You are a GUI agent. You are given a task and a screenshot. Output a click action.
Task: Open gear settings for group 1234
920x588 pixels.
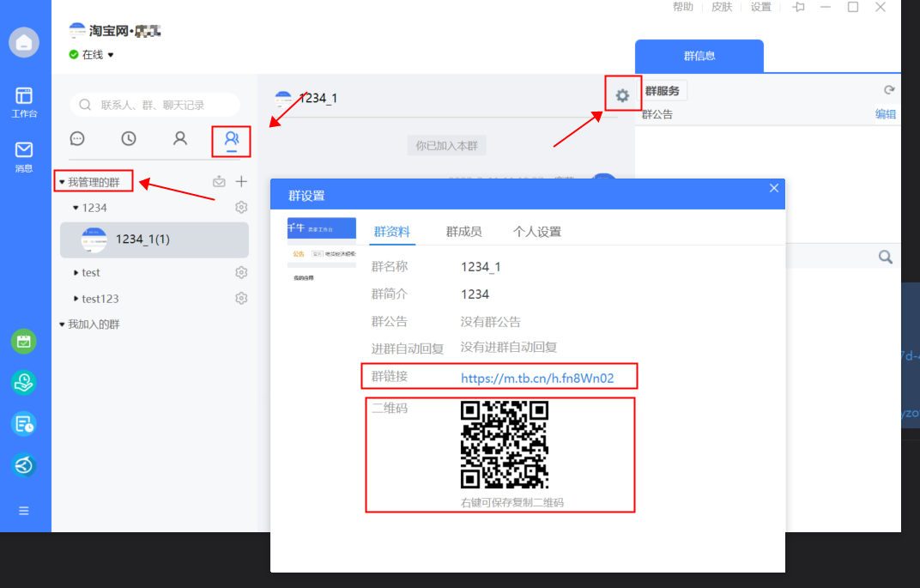241,207
